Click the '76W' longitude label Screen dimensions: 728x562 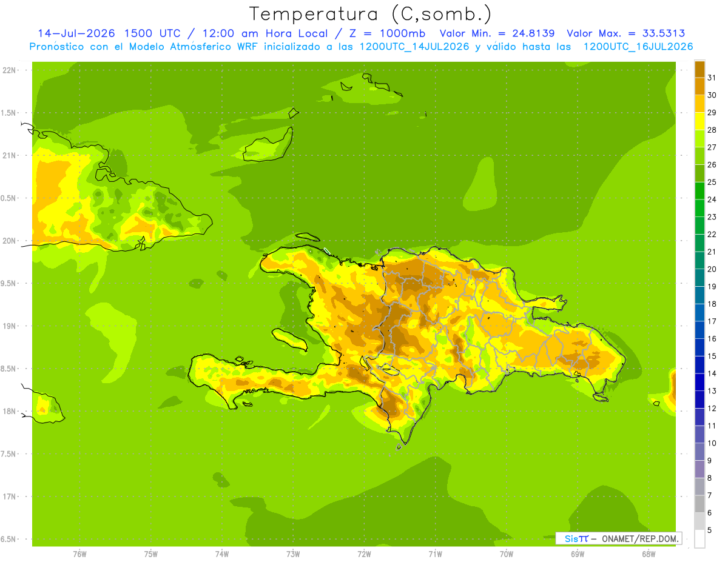[x=79, y=554]
